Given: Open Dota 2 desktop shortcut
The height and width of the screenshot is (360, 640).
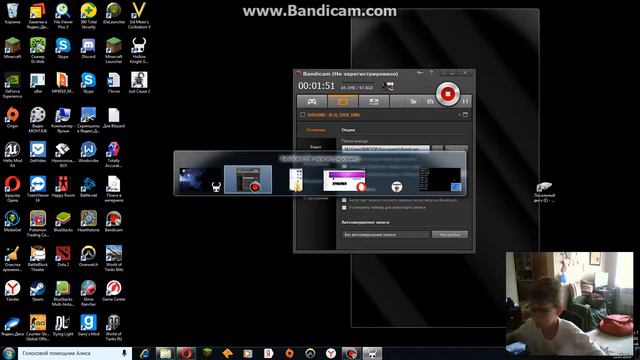Looking at the screenshot, I should click(63, 256).
